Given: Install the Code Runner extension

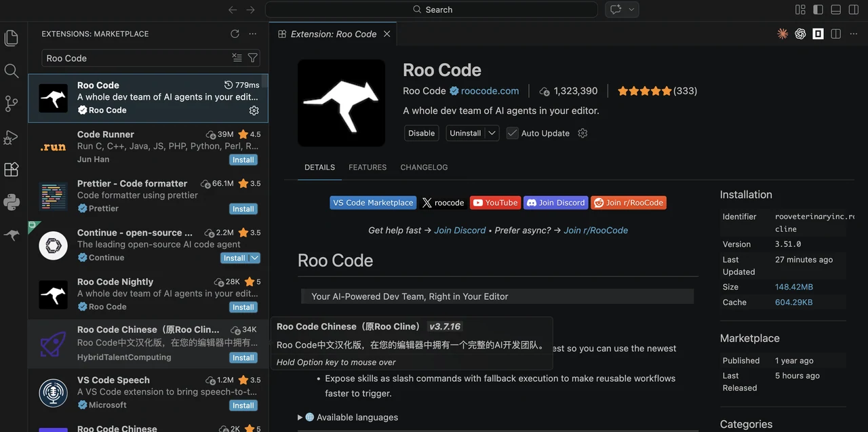Looking at the screenshot, I should click(x=243, y=160).
